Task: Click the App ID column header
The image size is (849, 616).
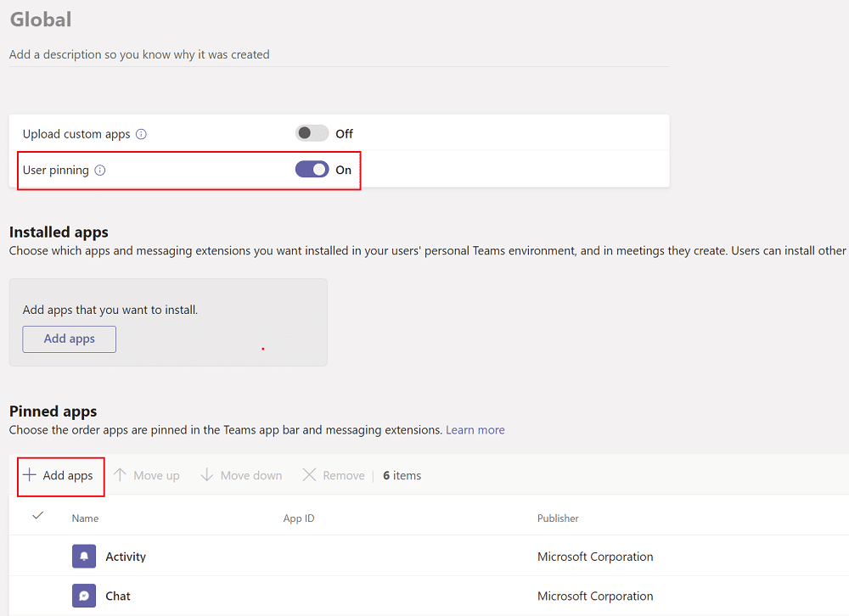Action: 298,518
